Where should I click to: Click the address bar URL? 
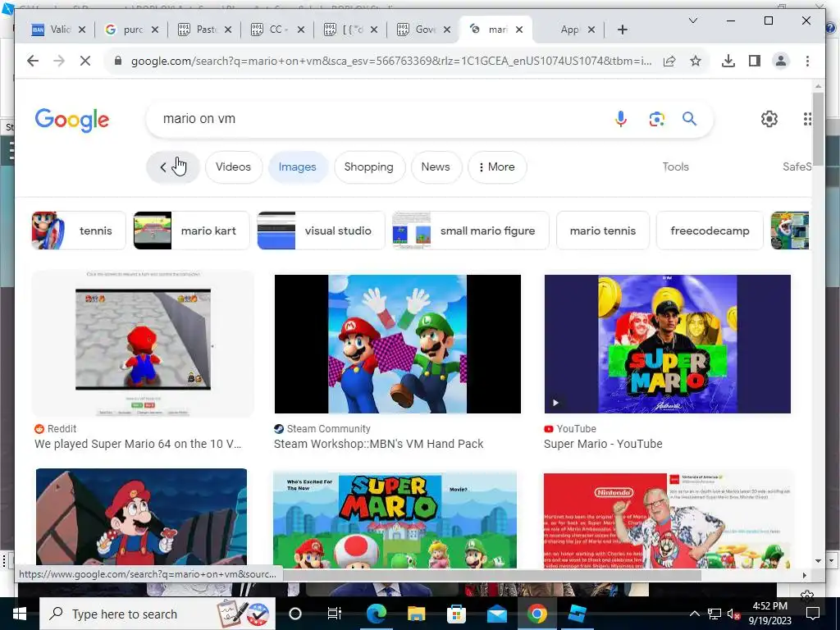tap(391, 61)
